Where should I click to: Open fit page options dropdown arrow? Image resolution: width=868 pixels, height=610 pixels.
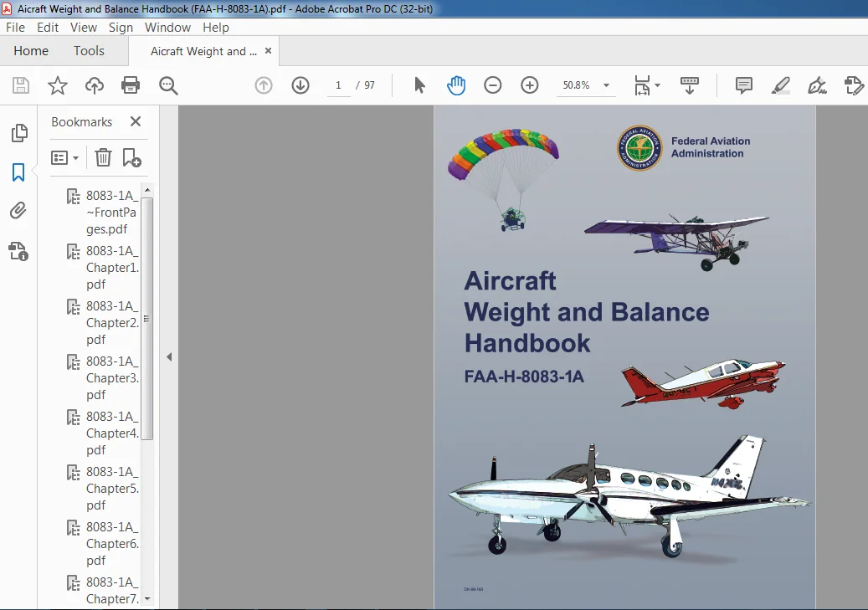tap(658, 85)
